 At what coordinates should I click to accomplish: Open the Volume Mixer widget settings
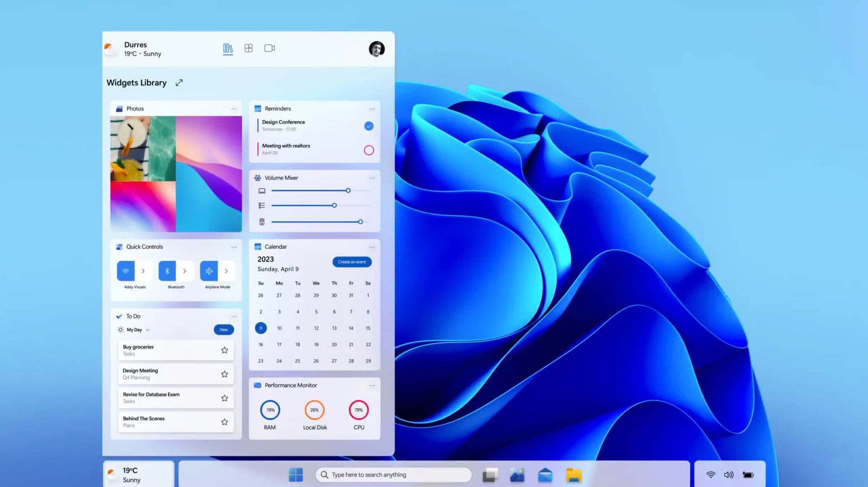tap(373, 177)
